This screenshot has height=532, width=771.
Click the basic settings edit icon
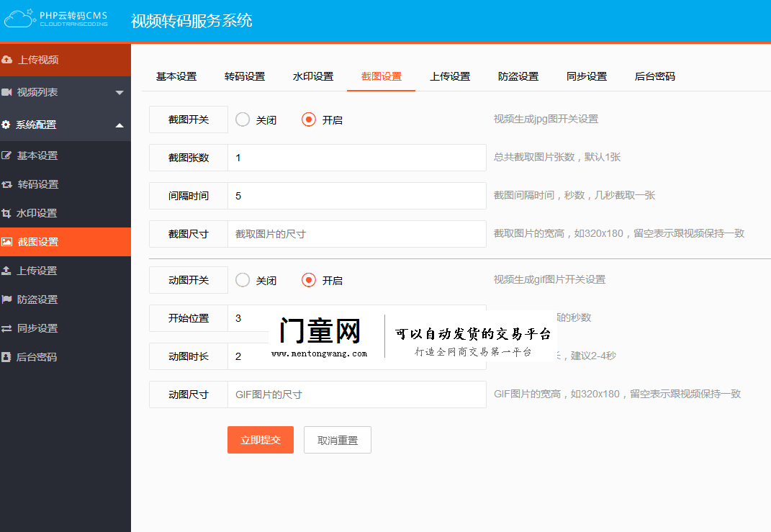[x=7, y=155]
